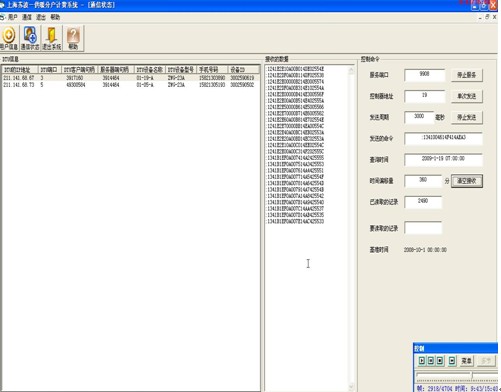Click the 手机号码 column header
Screen dimensions: 501x392
[212, 70]
